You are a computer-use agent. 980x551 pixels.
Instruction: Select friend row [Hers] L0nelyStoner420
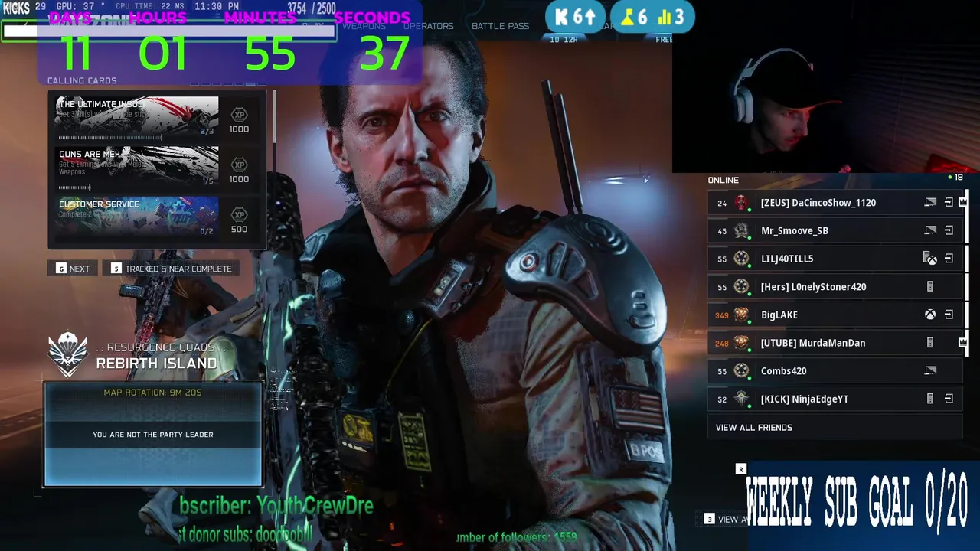[x=836, y=287]
